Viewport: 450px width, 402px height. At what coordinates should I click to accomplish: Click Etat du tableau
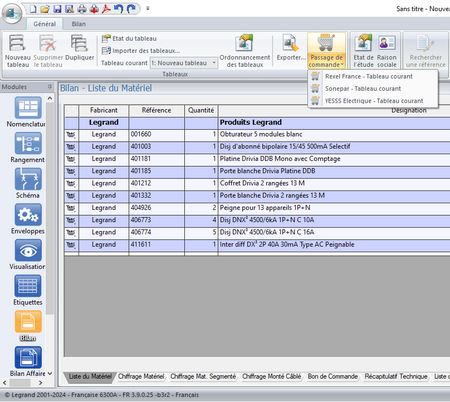(x=129, y=39)
